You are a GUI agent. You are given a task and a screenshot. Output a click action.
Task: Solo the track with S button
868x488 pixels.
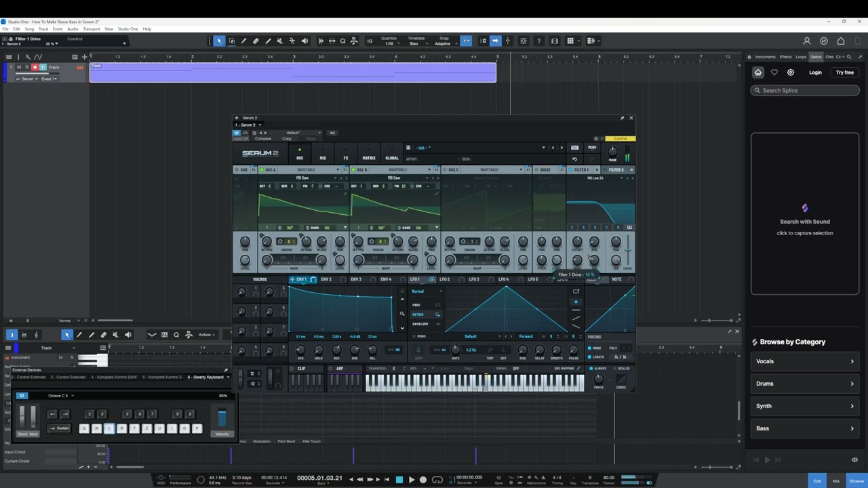[26, 67]
